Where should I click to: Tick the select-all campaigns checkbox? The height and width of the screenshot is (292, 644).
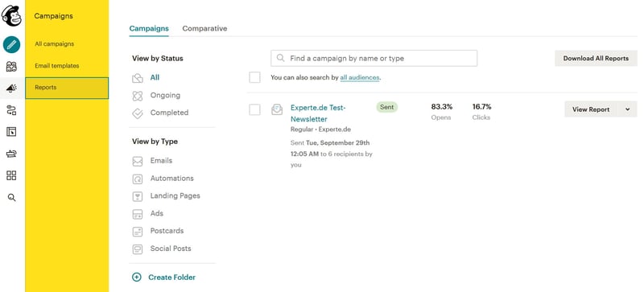click(x=254, y=77)
